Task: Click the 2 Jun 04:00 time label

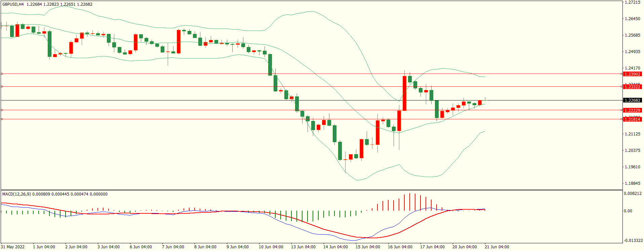Action: 76,247
